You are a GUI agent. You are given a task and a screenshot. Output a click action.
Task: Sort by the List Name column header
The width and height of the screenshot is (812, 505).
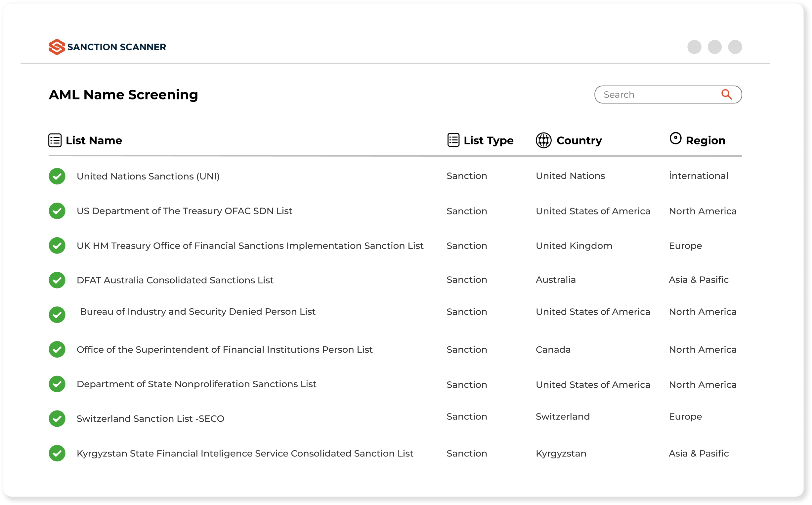[94, 140]
